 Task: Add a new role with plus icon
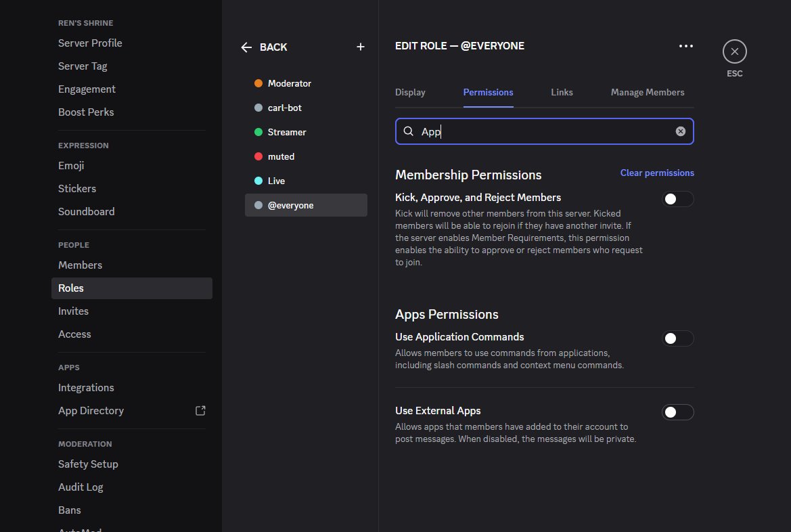(x=360, y=47)
